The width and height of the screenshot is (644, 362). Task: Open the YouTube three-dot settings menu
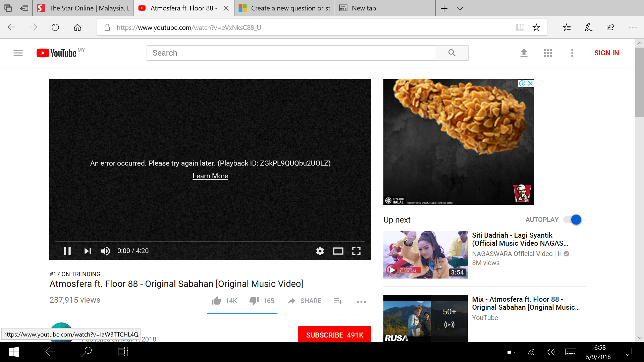click(572, 53)
